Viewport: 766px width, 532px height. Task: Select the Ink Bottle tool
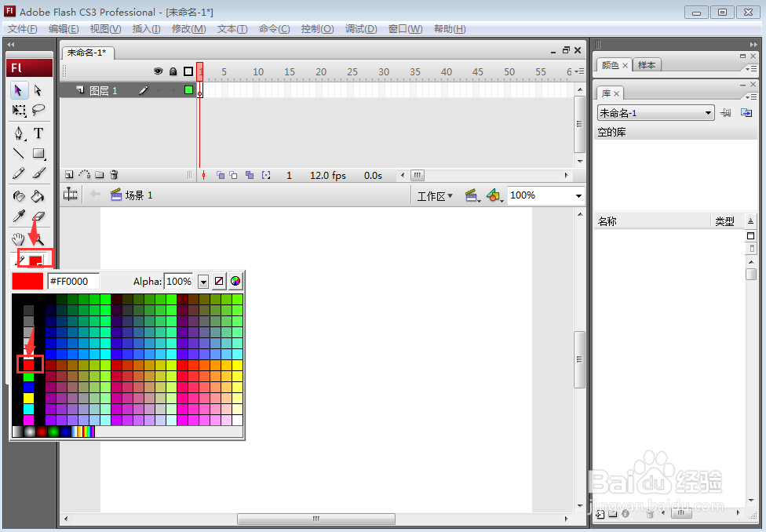coord(19,196)
